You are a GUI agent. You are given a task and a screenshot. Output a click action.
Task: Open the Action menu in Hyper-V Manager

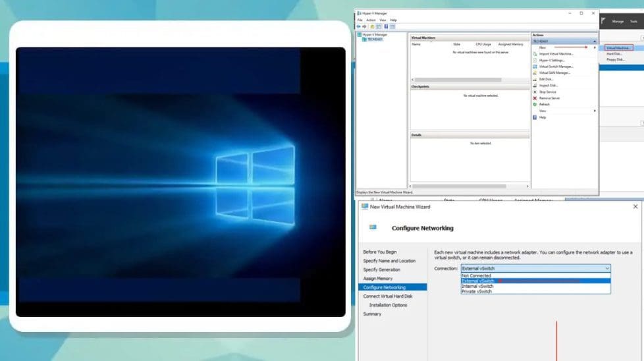tap(371, 20)
